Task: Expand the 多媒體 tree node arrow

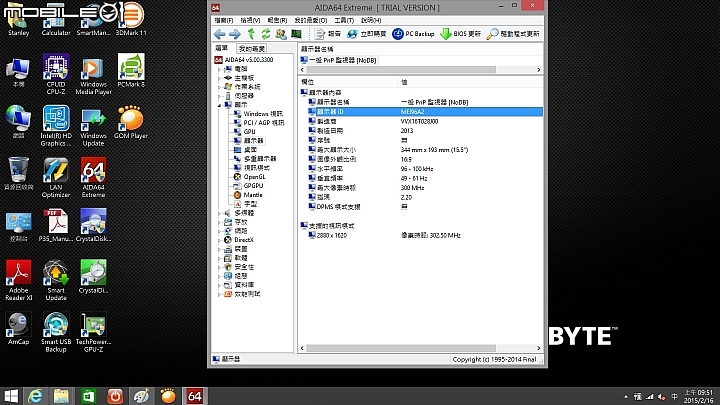Action: point(219,213)
